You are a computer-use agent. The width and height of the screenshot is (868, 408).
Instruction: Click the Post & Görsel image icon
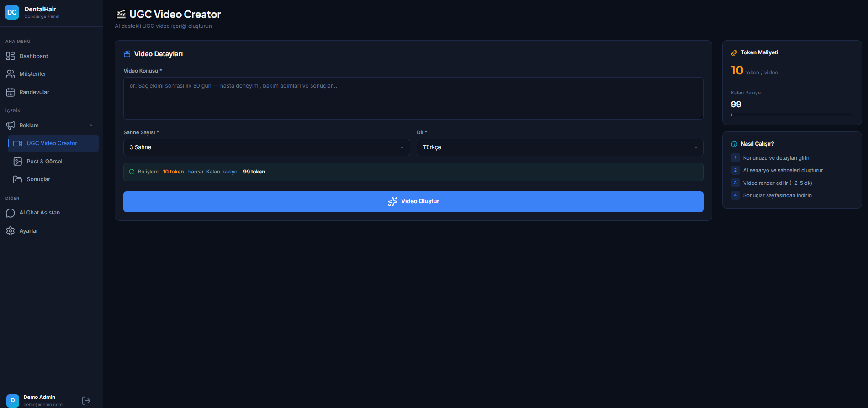coord(18,162)
